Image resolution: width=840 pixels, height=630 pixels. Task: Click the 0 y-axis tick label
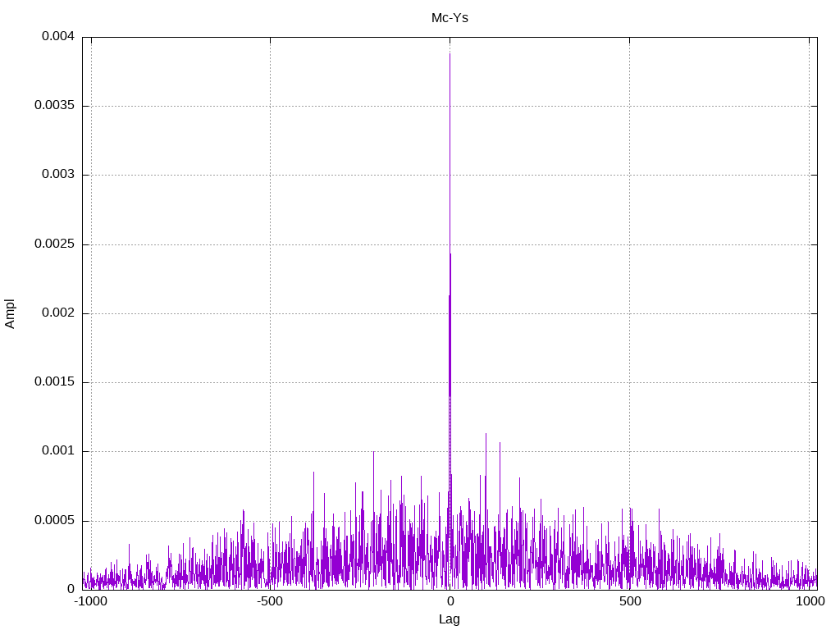[71, 589]
